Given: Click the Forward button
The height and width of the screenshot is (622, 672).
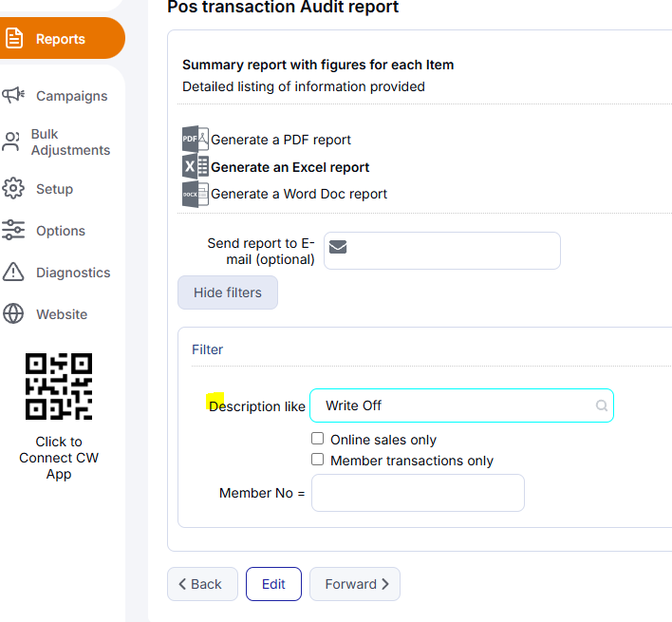Looking at the screenshot, I should coord(355,584).
